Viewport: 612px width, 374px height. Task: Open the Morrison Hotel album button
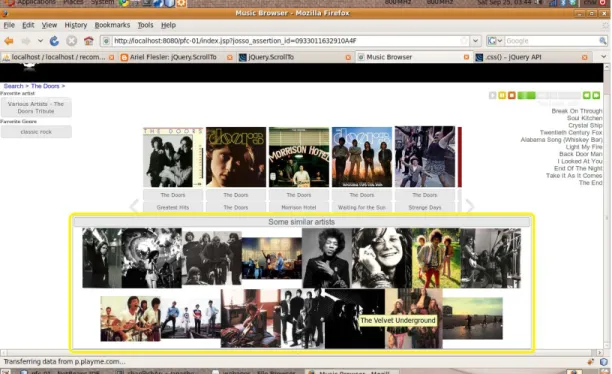299,207
